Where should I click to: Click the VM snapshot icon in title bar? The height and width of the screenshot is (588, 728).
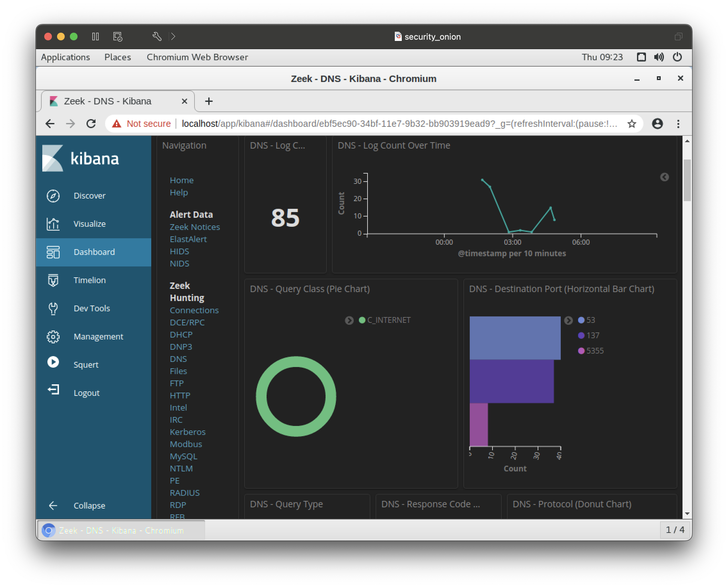point(118,36)
